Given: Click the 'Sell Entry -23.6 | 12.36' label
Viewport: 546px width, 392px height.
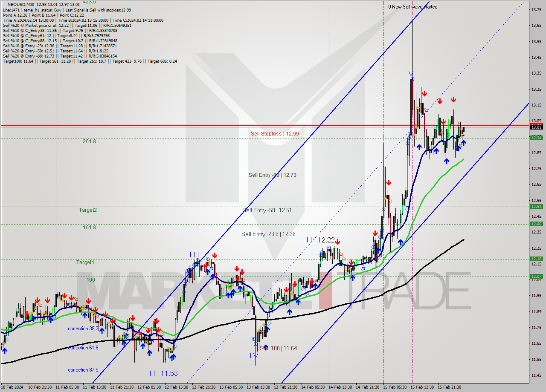Looking at the screenshot, I should pyautogui.click(x=268, y=234).
